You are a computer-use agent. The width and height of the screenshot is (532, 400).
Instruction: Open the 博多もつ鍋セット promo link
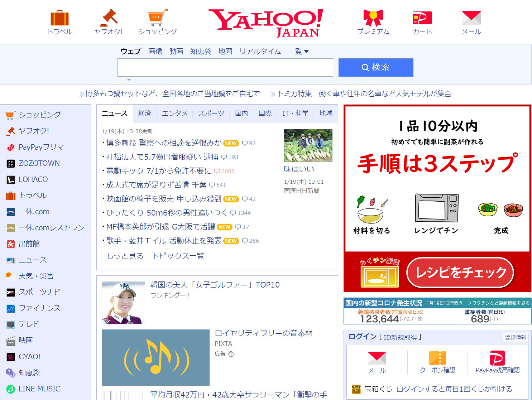pyautogui.click(x=172, y=94)
